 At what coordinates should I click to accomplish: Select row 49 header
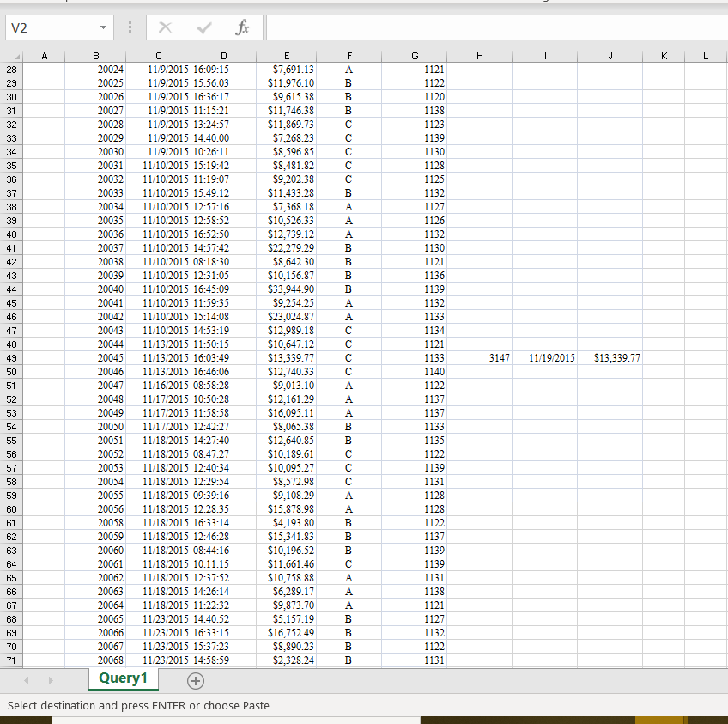pos(13,358)
